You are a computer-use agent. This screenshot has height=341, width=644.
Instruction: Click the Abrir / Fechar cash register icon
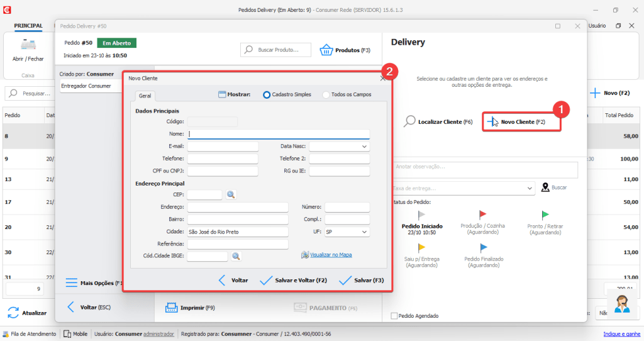[28, 45]
